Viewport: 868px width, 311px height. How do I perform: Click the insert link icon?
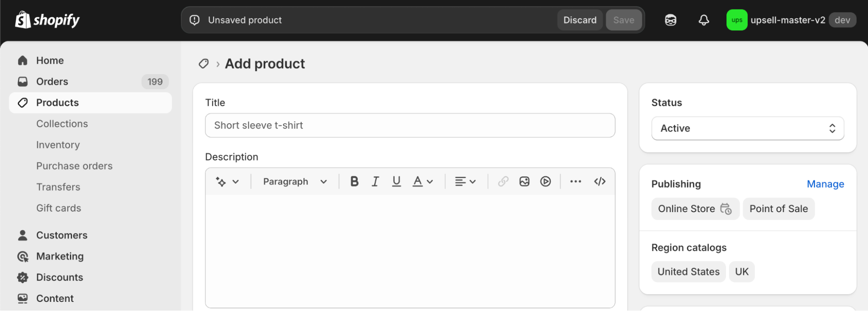click(503, 181)
